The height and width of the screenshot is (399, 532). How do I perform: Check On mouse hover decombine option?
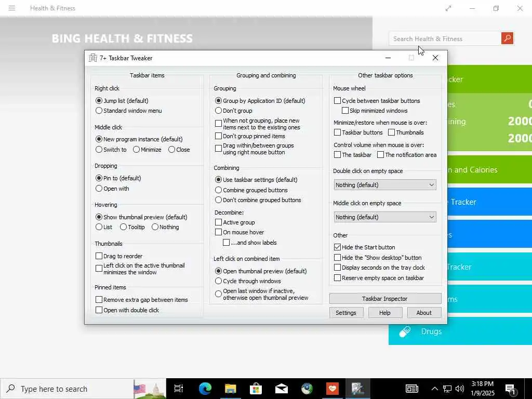click(x=240, y=232)
